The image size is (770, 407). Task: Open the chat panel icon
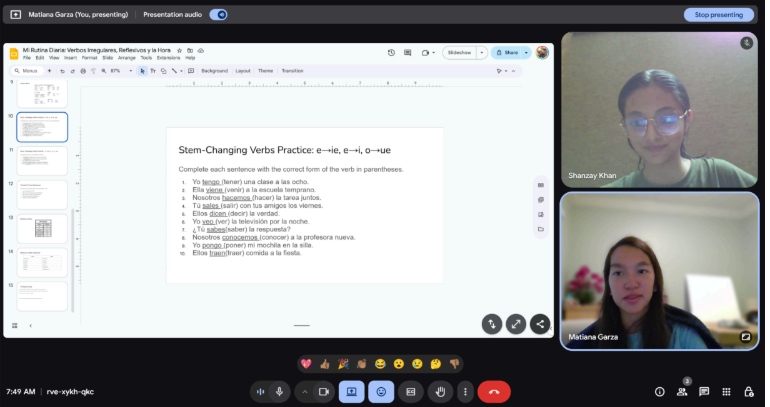[704, 392]
